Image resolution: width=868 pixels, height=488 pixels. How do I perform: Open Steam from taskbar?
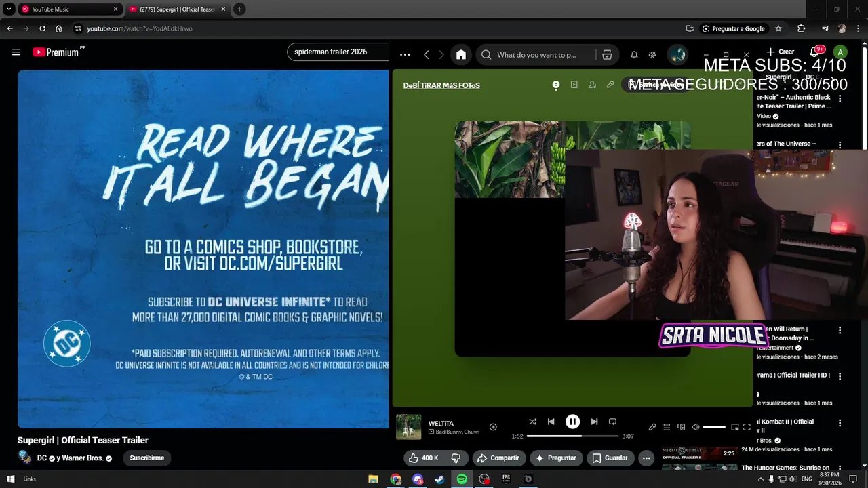point(439,479)
